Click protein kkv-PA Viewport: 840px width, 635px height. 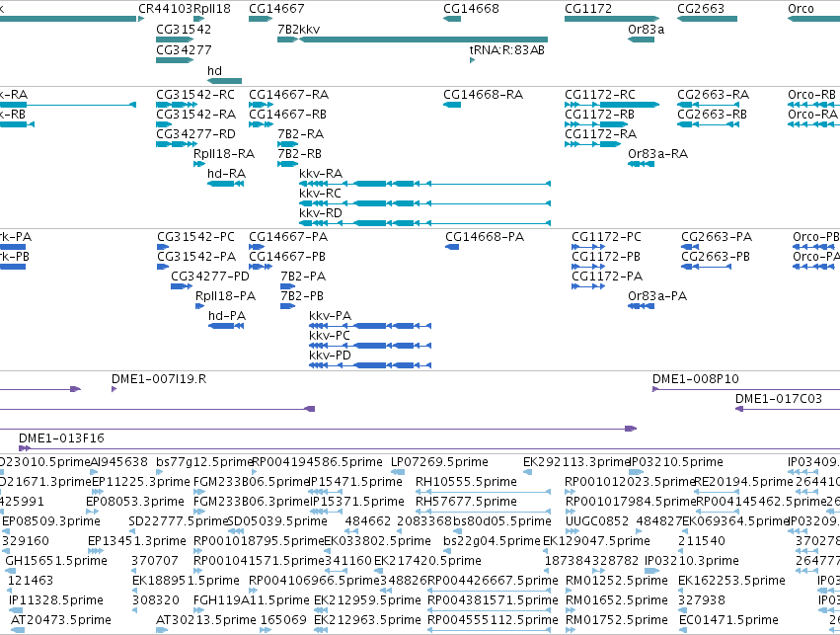pos(370,326)
